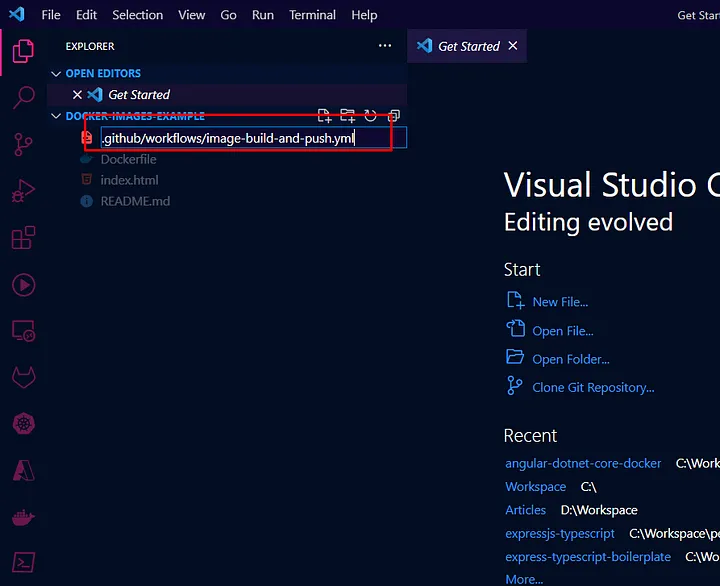Open recent expressjs-typescript project

[x=560, y=533]
